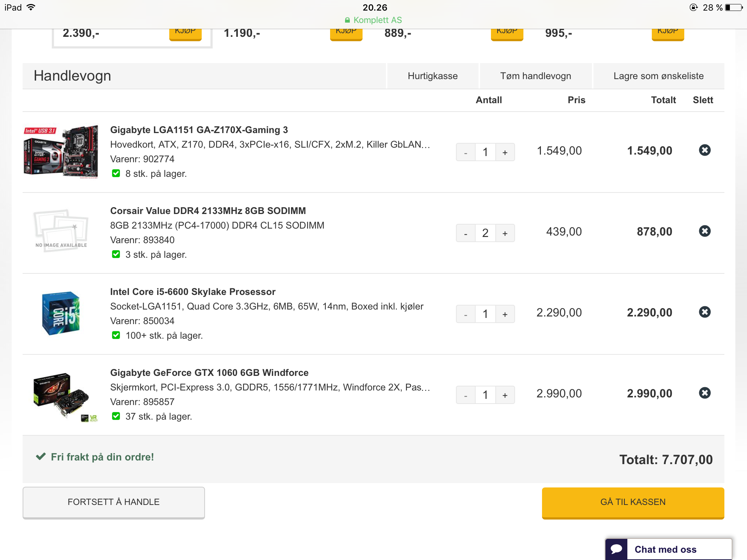The width and height of the screenshot is (747, 560).
Task: Open Intel Core i5-6600 Skylake Prosessor link
Action: click(x=193, y=292)
